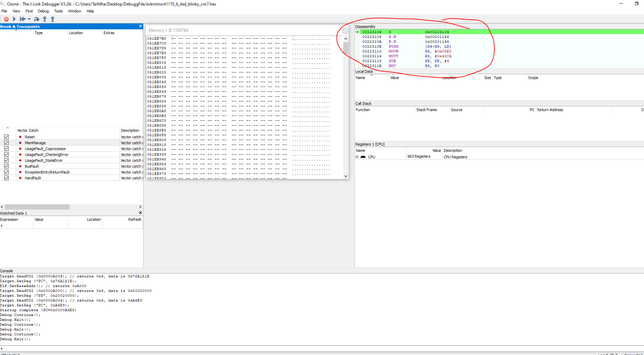644x355 pixels.
Task: Open the Window menu
Action: pos(75,11)
